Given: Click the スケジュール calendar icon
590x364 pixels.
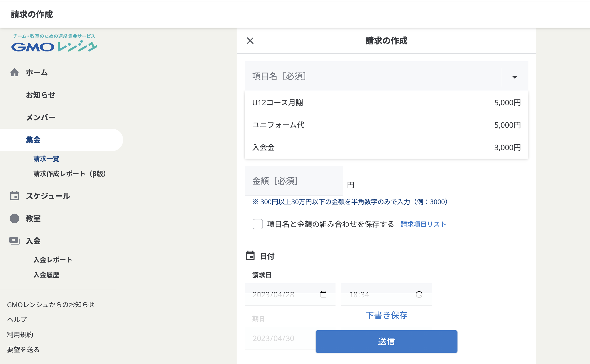Looking at the screenshot, I should (x=15, y=196).
